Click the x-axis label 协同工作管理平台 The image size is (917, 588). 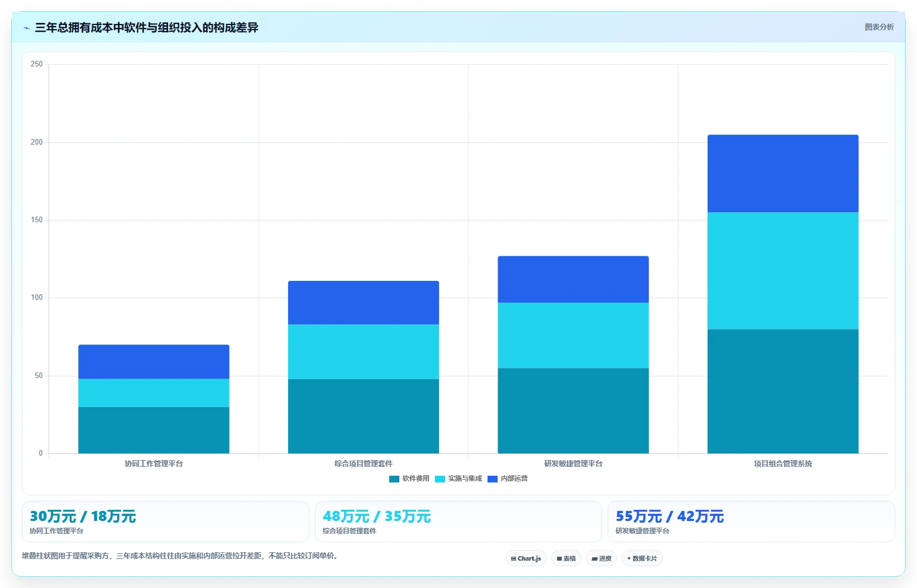(154, 463)
